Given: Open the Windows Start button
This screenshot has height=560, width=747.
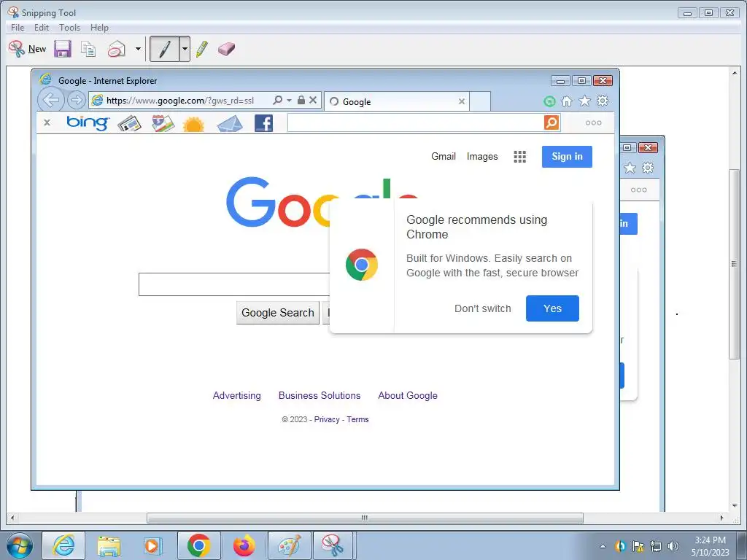Looking at the screenshot, I should point(20,545).
